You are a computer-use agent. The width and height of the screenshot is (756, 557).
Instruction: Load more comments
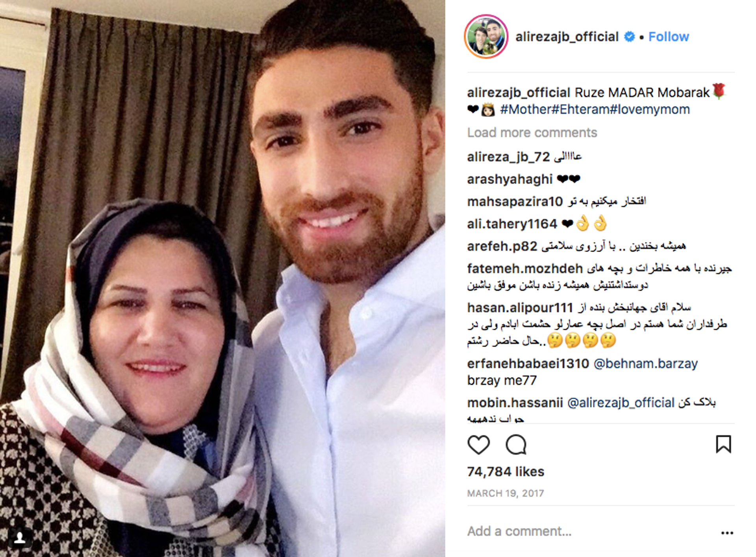click(x=532, y=133)
